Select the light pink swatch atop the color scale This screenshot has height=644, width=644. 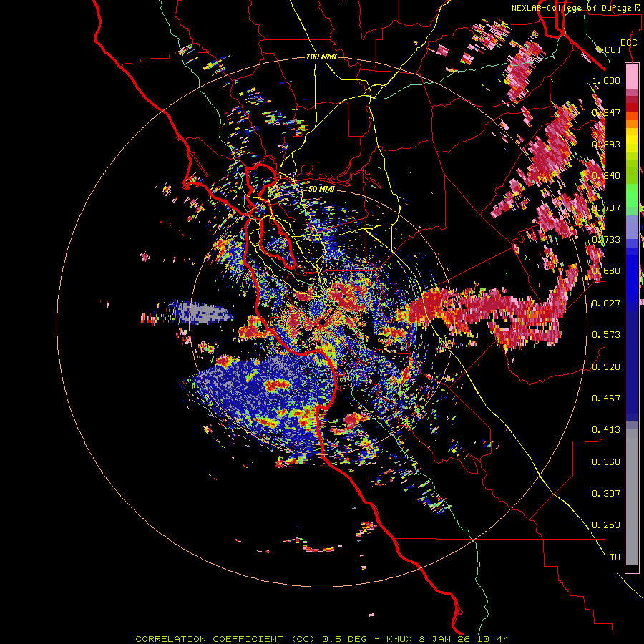[632, 77]
